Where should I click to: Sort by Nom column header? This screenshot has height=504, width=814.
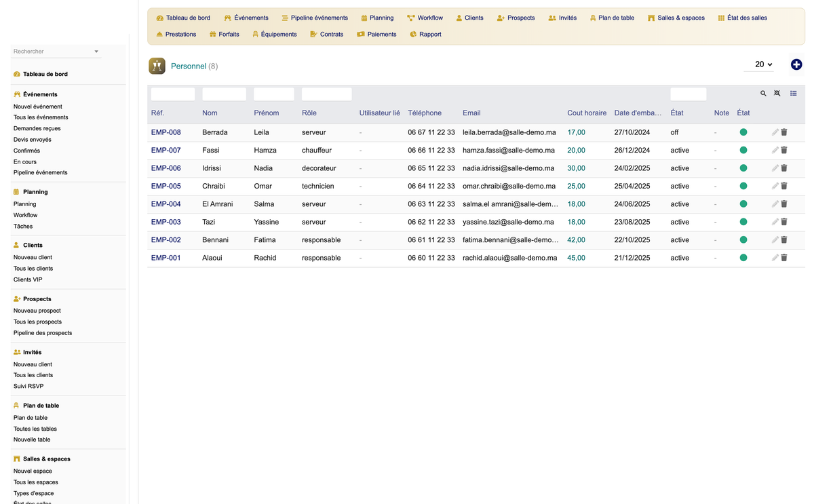(210, 113)
